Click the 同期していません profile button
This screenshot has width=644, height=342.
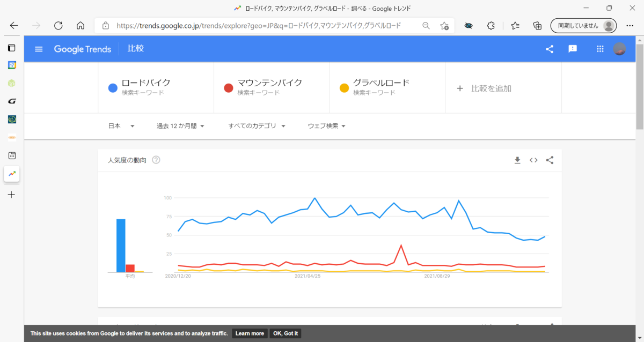[583, 25]
